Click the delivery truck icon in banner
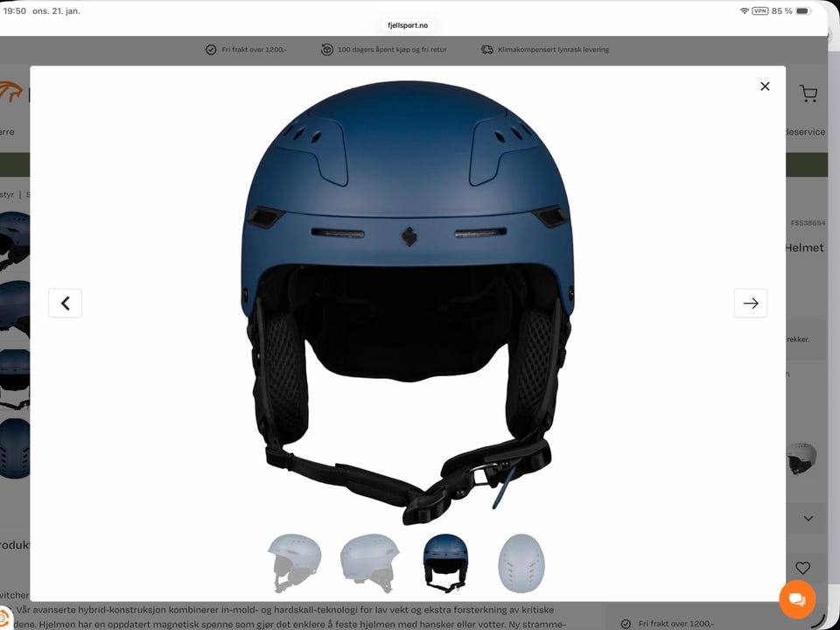The image size is (840, 630). [487, 49]
